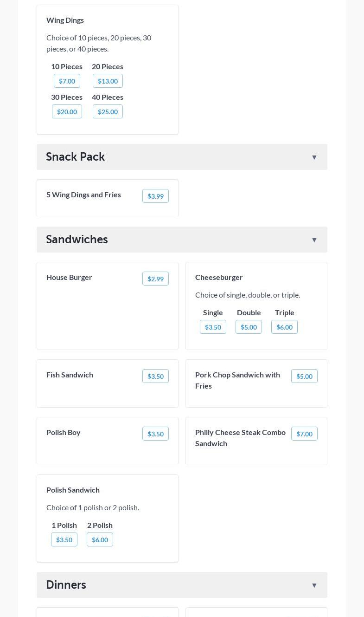Collapse the Sandwiches section arrow
Viewport: 364px width, 617px height.
(x=314, y=240)
